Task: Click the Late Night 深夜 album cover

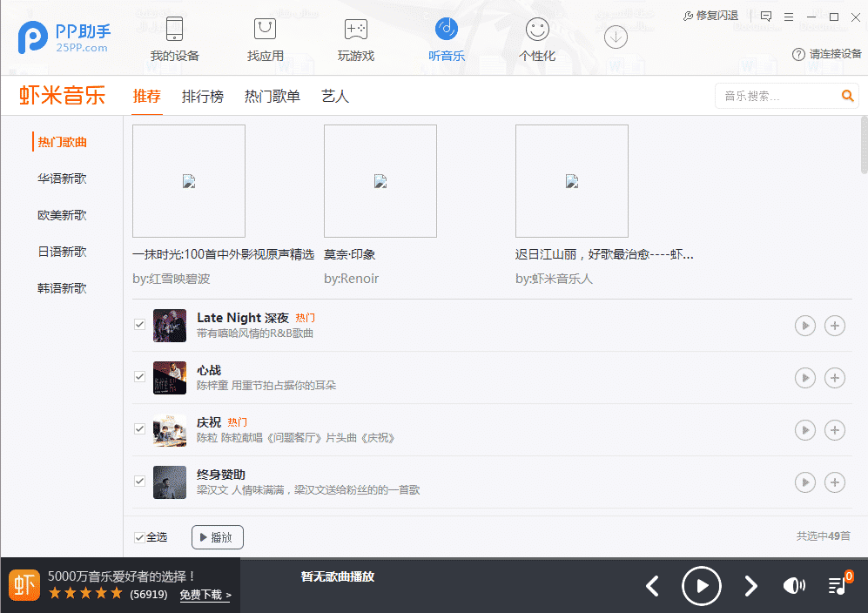Action: (x=170, y=326)
